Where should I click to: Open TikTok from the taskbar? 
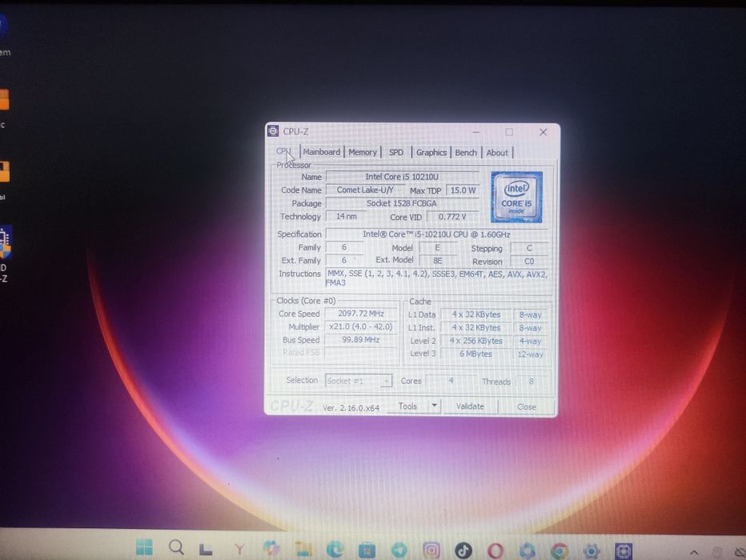point(463,550)
